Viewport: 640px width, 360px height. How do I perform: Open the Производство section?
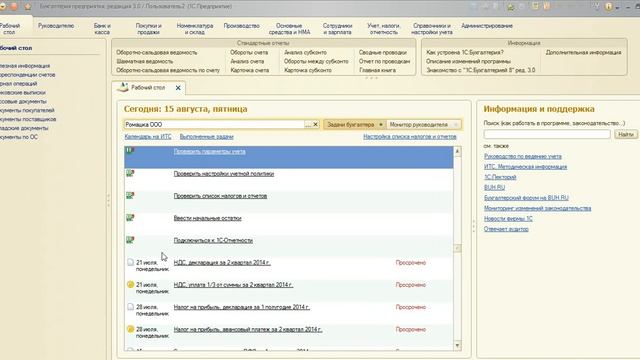coord(242,26)
